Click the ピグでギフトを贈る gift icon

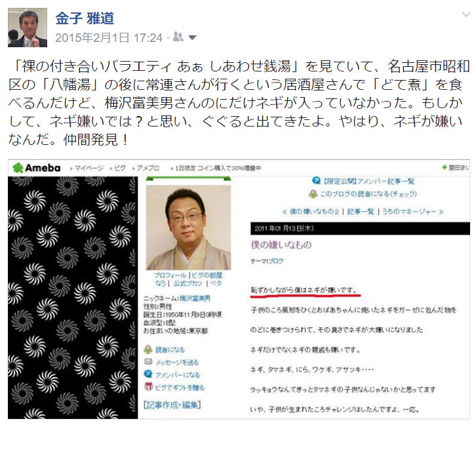tap(148, 386)
